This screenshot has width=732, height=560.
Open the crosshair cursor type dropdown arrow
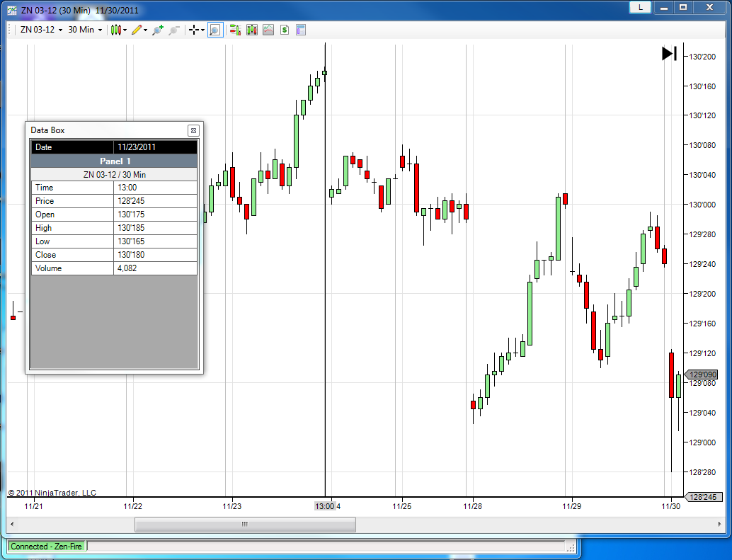click(x=203, y=30)
